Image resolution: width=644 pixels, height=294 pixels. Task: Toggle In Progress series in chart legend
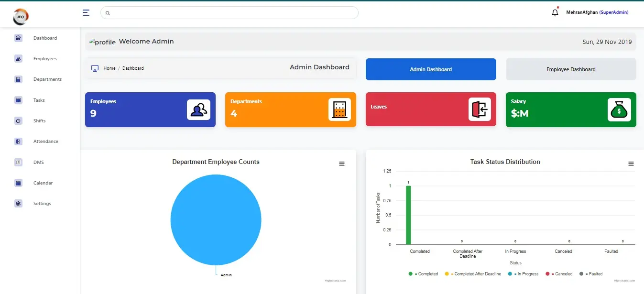(524, 274)
